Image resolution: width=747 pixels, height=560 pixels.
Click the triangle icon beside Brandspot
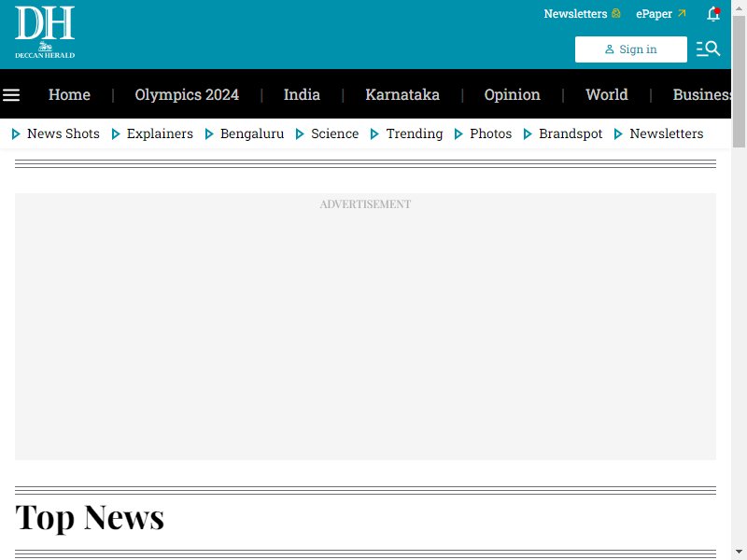[528, 133]
